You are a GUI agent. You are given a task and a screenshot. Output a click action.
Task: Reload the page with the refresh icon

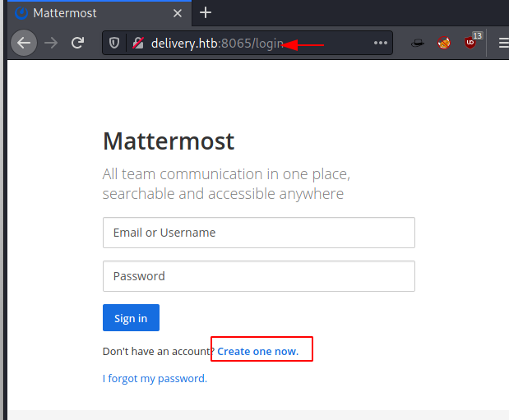(x=77, y=43)
